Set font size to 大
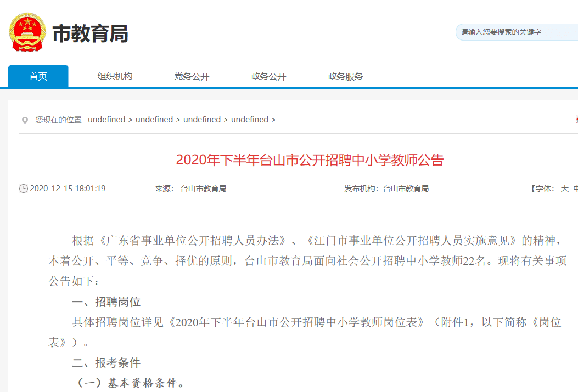Viewport: 578px width, 392px height. [564, 189]
